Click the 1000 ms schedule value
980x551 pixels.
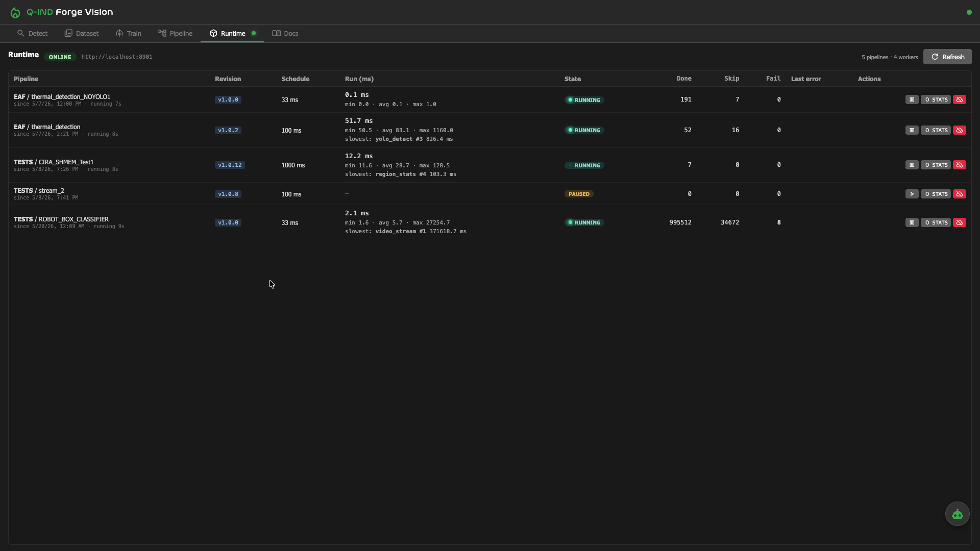coord(293,165)
